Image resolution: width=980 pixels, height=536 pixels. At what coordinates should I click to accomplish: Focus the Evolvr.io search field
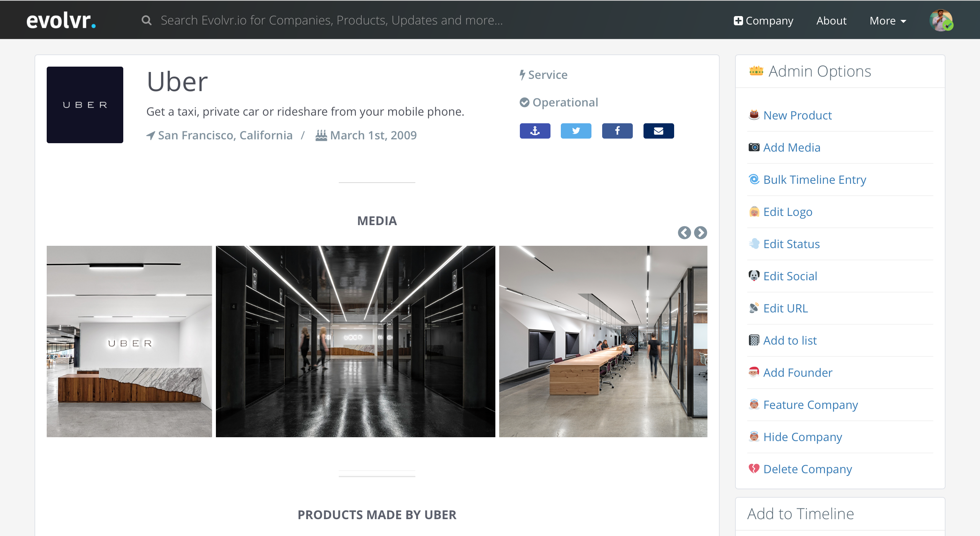pyautogui.click(x=332, y=20)
